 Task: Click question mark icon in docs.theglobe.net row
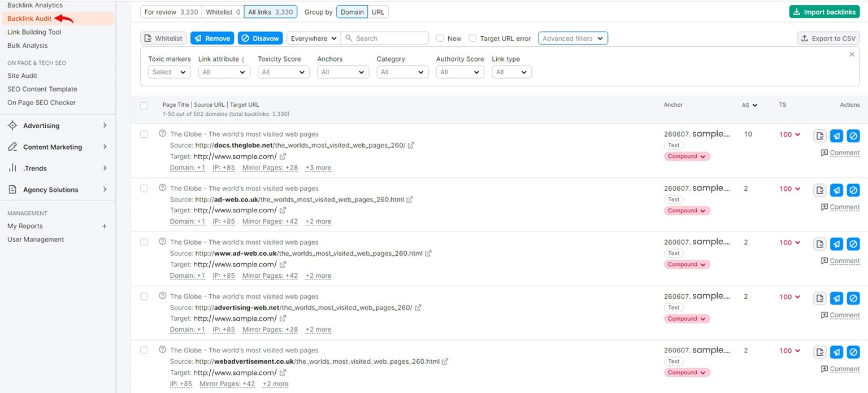click(x=163, y=134)
